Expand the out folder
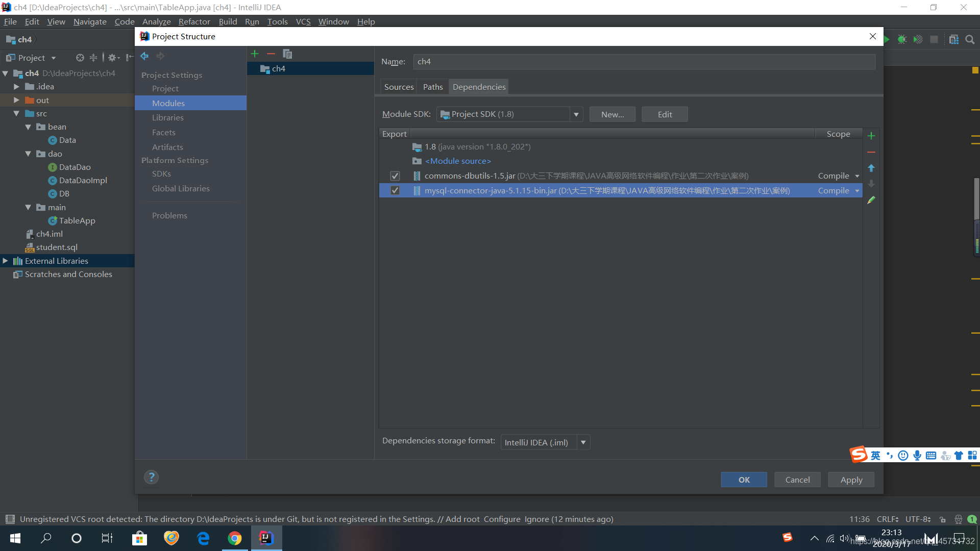The height and width of the screenshot is (551, 980). 16,100
